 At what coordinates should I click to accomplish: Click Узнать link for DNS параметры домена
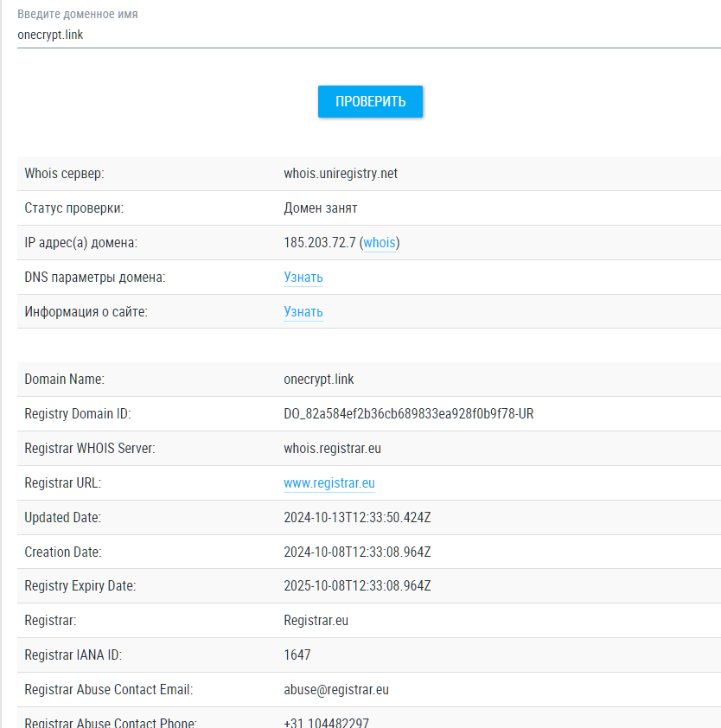tap(303, 278)
